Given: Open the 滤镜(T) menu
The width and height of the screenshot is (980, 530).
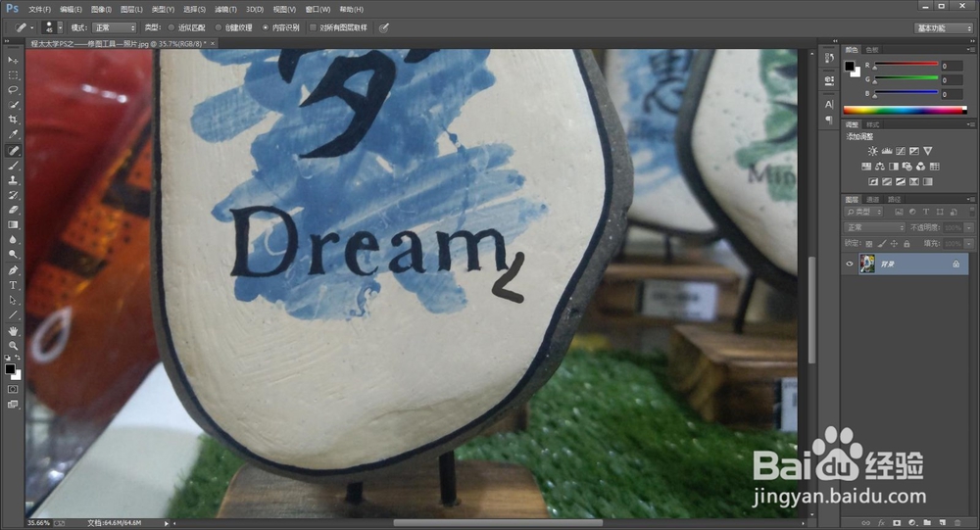Looking at the screenshot, I should [225, 10].
